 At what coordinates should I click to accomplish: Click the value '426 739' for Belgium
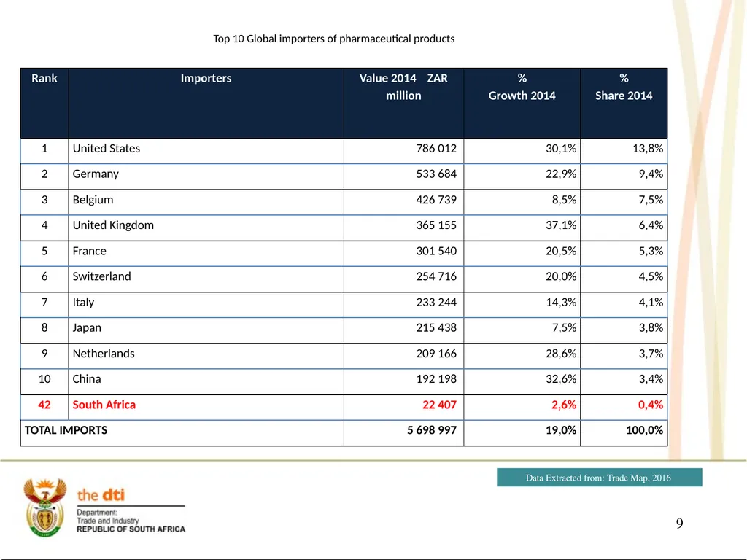click(x=436, y=200)
